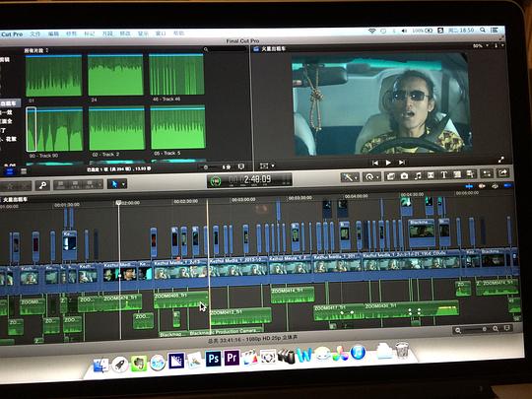Select the ZOOM0414 audio clip in timeline

pyautogui.click(x=293, y=295)
